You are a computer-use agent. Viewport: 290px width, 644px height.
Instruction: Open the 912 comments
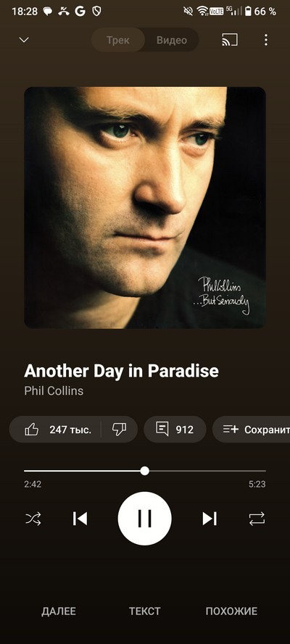coord(175,430)
